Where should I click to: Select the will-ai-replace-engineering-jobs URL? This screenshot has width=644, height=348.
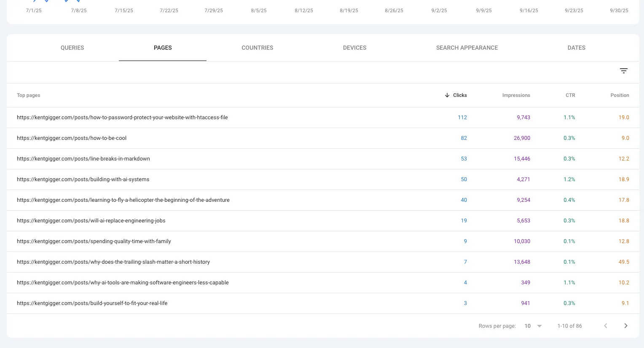[91, 221]
